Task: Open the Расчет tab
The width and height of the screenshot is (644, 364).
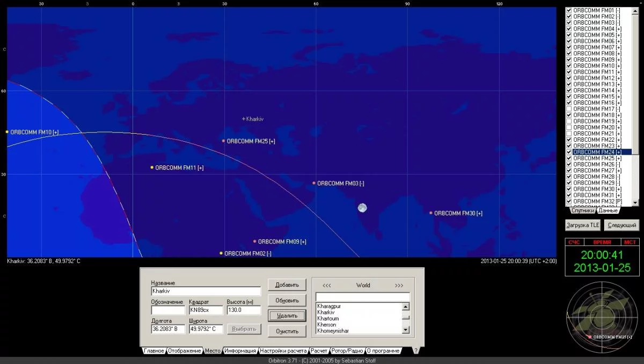Action: pyautogui.click(x=319, y=351)
